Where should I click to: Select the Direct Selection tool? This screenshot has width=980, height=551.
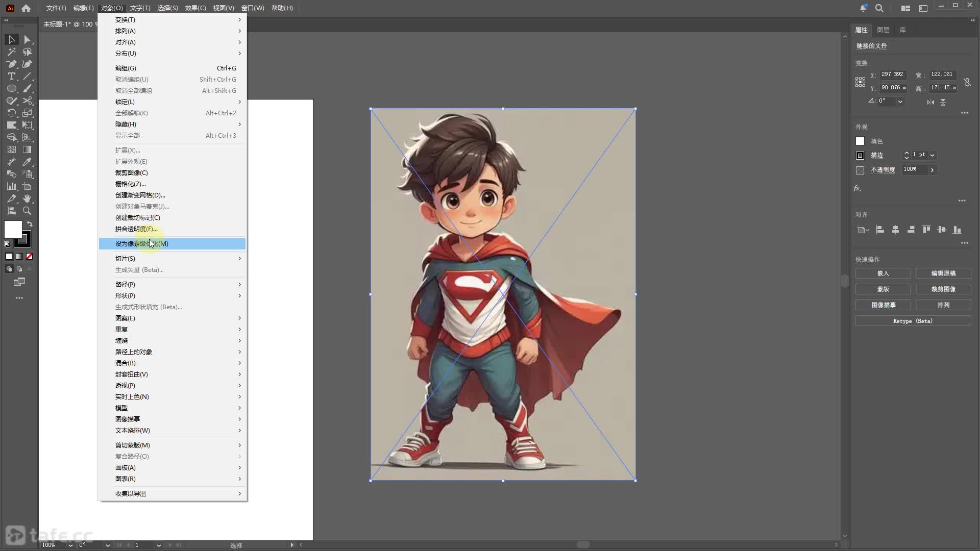click(28, 40)
